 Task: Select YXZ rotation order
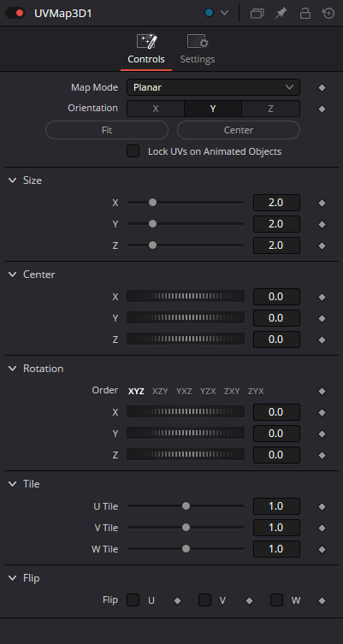184,392
